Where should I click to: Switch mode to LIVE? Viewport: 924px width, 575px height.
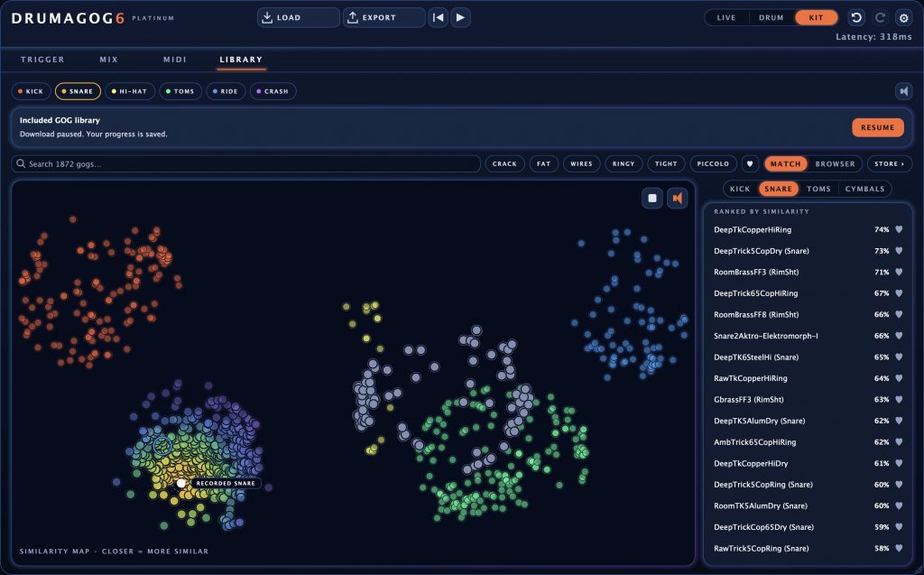[x=726, y=18]
